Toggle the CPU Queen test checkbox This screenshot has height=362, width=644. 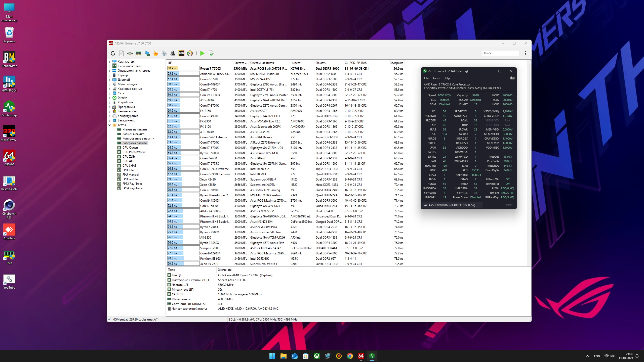(119, 148)
